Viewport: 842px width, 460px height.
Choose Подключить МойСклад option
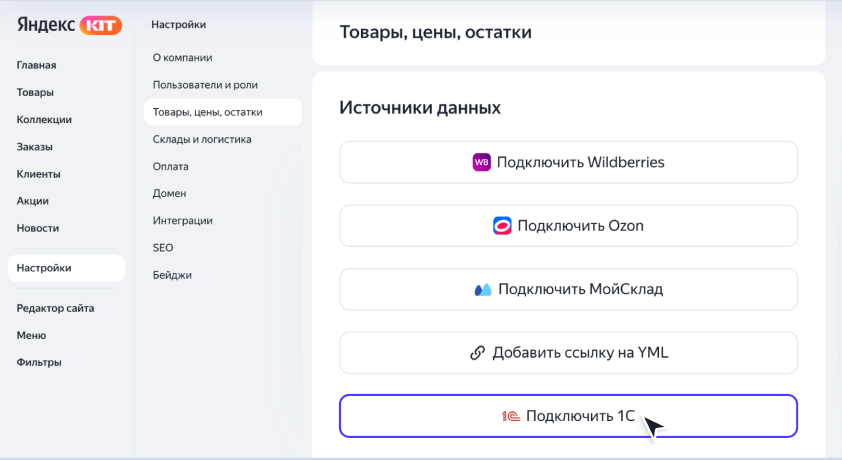(x=568, y=289)
